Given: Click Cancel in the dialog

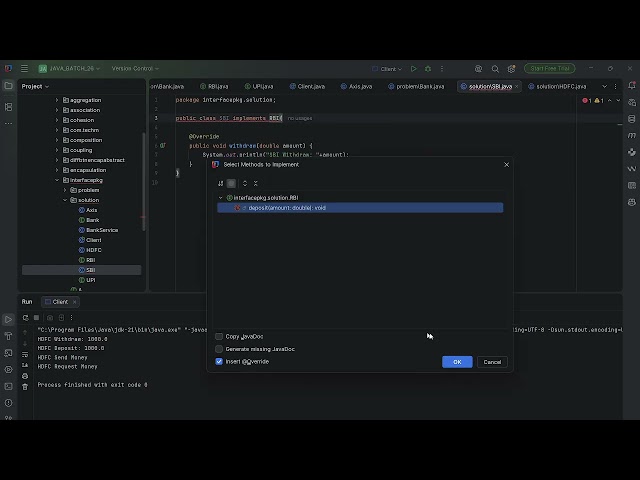Looking at the screenshot, I should [492, 362].
